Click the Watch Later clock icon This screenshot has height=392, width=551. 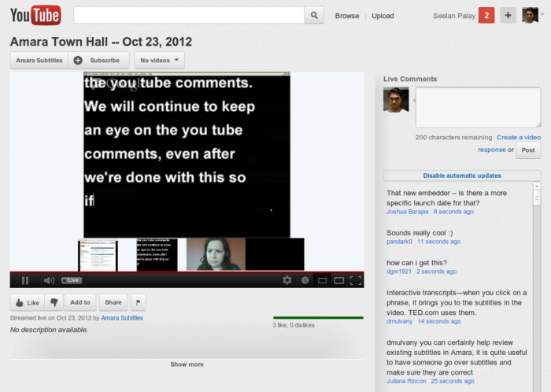pos(305,280)
